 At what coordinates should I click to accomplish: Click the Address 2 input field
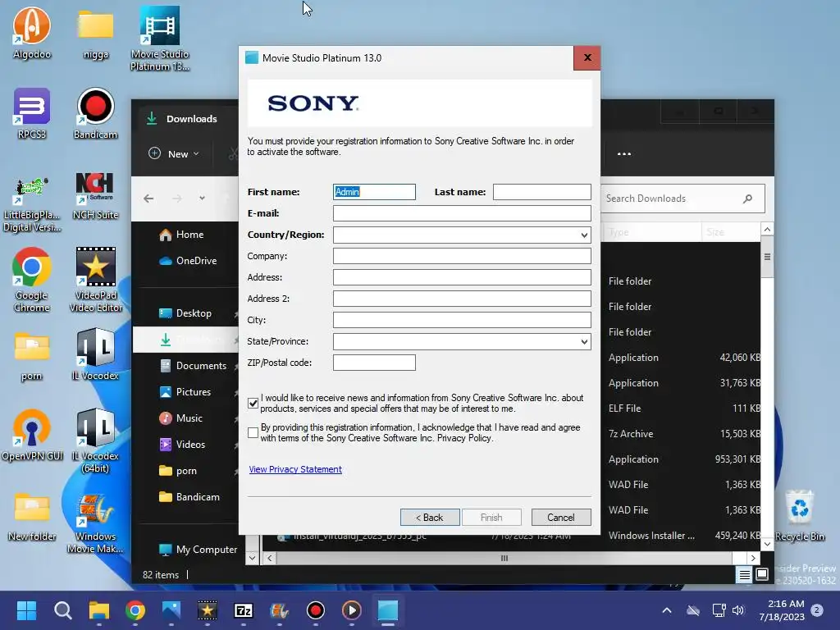click(462, 299)
